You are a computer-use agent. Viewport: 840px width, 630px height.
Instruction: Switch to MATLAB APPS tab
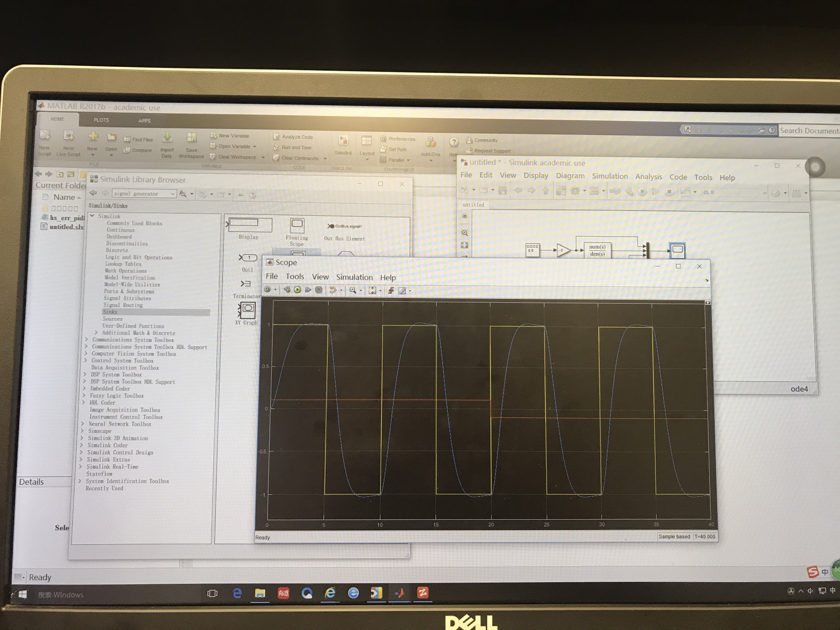(x=144, y=121)
